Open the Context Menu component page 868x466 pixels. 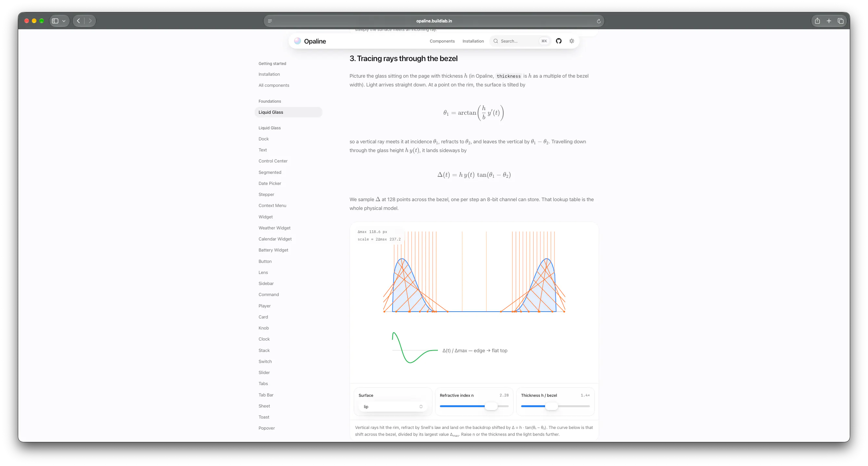click(272, 206)
